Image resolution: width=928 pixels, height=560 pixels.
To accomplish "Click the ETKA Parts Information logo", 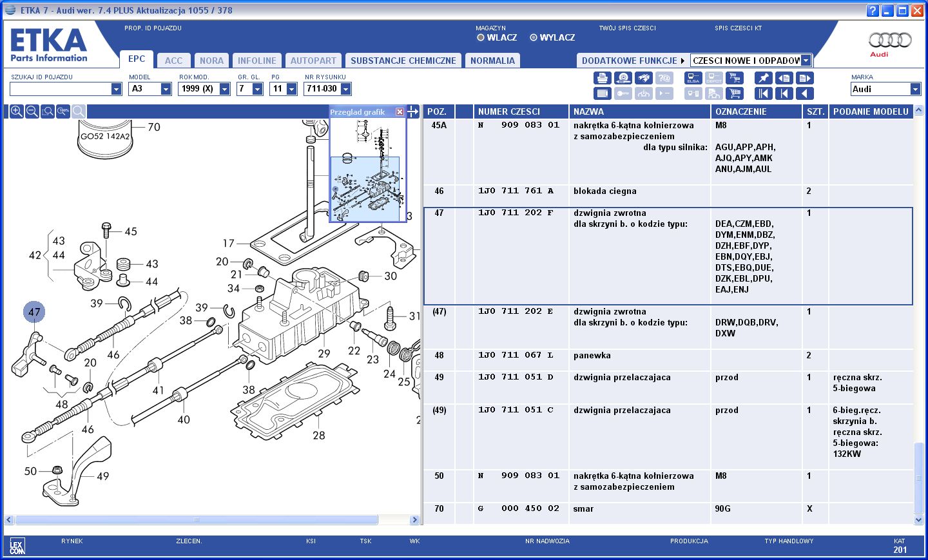I will pyautogui.click(x=49, y=45).
